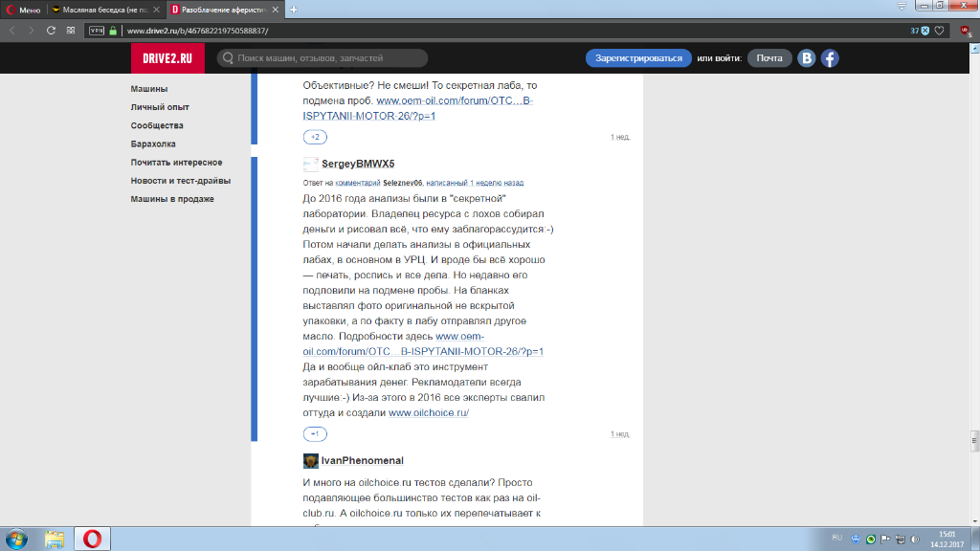
Task: Open File Explorer from taskbar
Action: click(x=55, y=539)
